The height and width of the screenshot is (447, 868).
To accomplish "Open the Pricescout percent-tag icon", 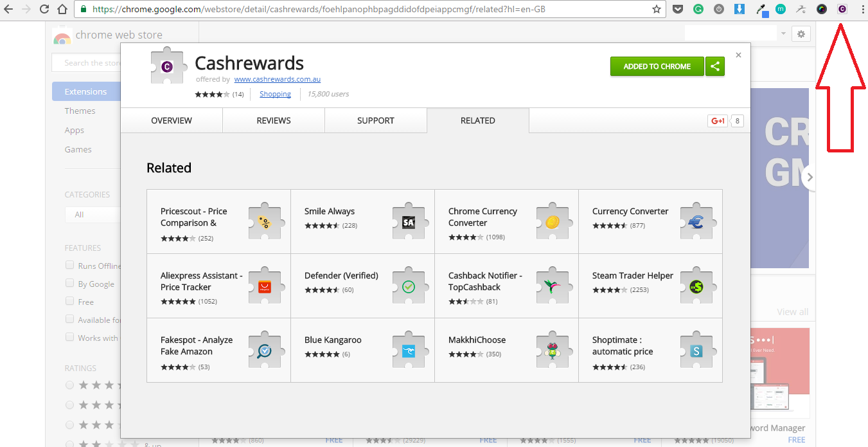I will 264,223.
